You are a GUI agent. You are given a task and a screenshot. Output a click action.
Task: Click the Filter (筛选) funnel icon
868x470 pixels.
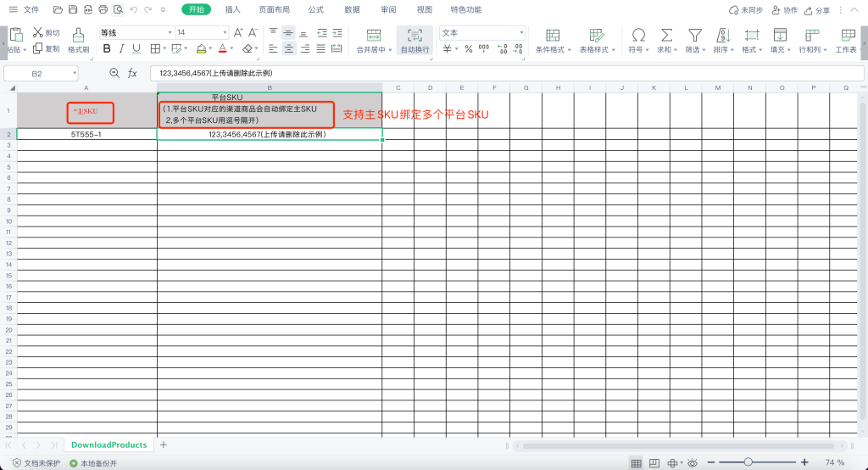click(694, 35)
